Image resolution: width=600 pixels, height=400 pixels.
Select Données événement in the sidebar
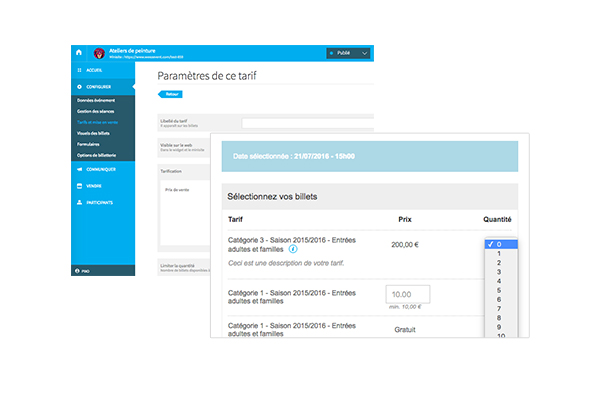pos(96,100)
